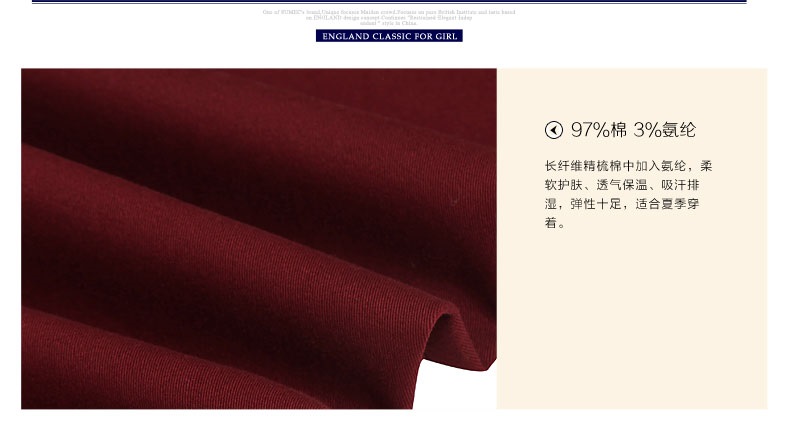Select the 97%棉 3%氨纶 heading text

[x=633, y=130]
